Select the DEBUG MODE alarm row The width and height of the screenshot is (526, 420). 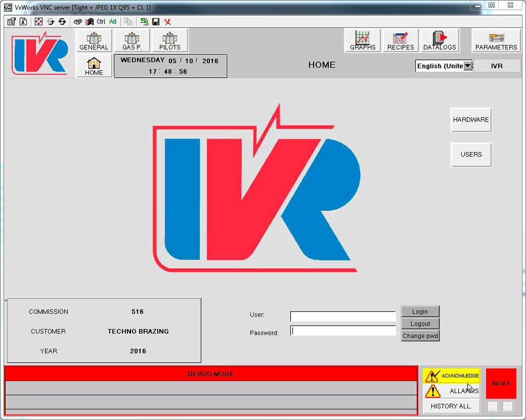tap(211, 374)
